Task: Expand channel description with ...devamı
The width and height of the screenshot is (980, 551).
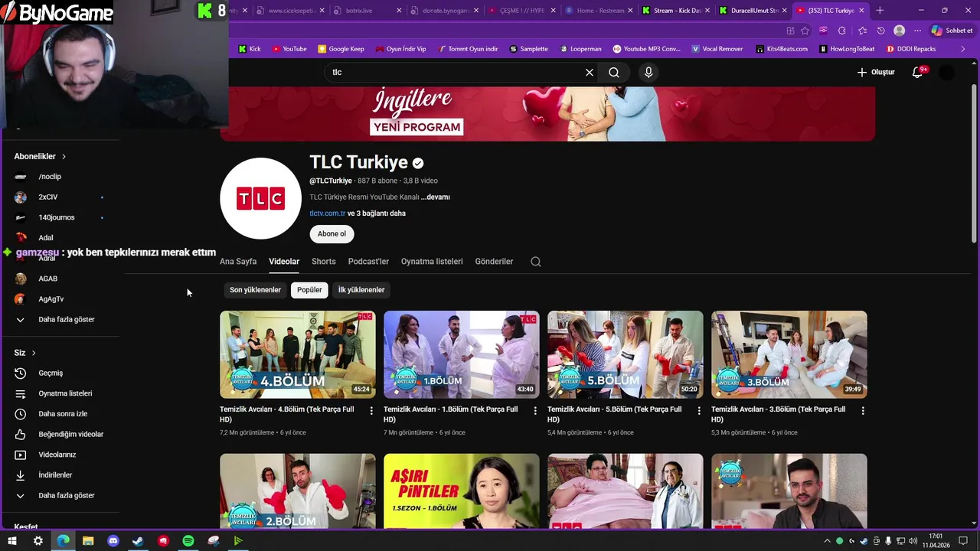Action: [436, 197]
